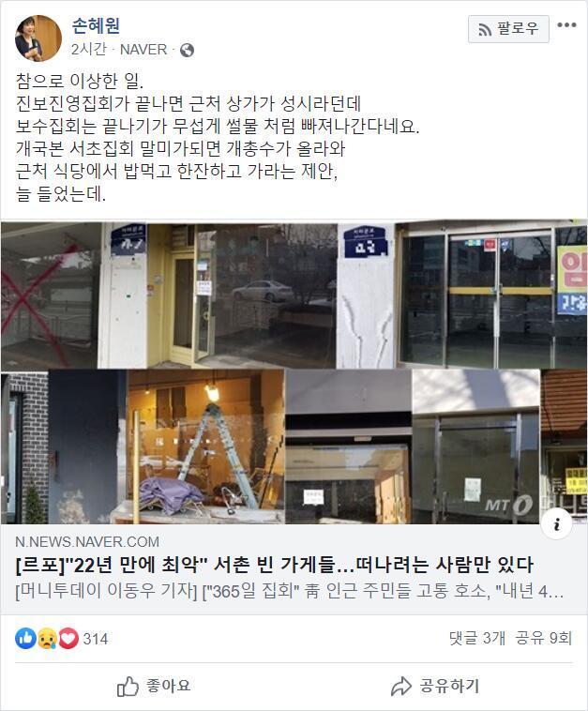Click the 공유하기 share button
This screenshot has height=711, width=588.
[x=435, y=686]
